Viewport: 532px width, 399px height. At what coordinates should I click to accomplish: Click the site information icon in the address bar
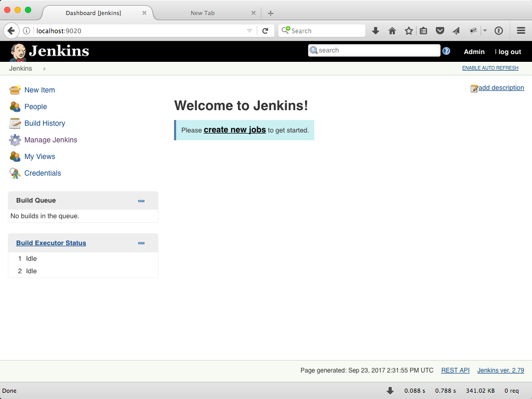point(26,31)
